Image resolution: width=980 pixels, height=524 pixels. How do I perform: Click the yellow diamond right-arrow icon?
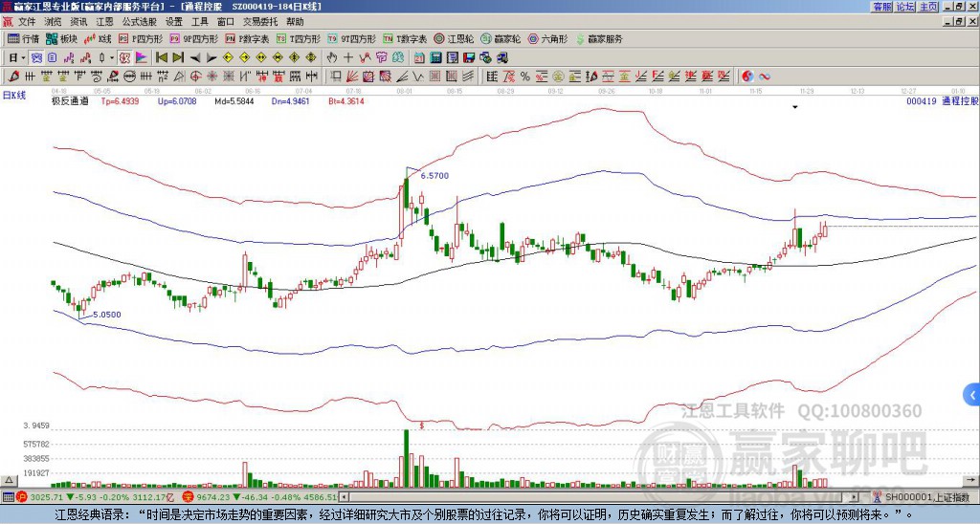tap(244, 57)
